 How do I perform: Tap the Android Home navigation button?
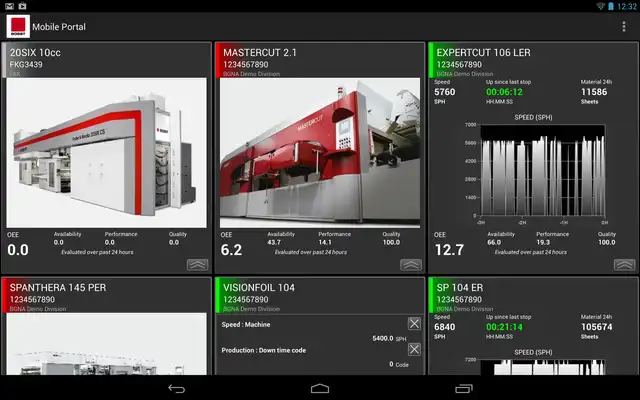(320, 388)
